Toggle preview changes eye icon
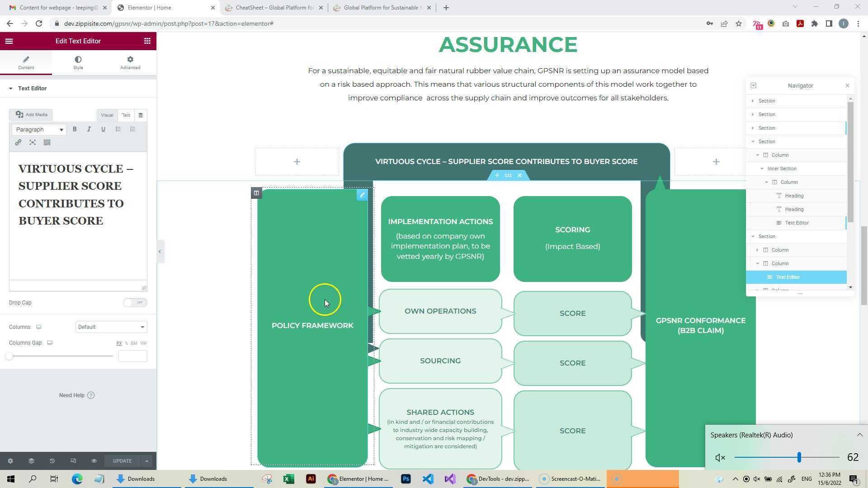This screenshot has width=868, height=488. [x=94, y=461]
